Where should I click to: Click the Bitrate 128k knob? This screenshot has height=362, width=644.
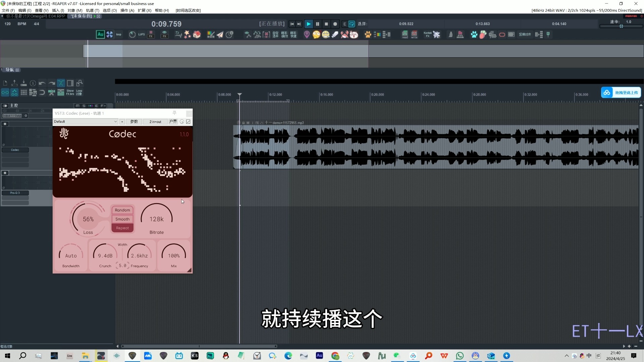point(157,219)
